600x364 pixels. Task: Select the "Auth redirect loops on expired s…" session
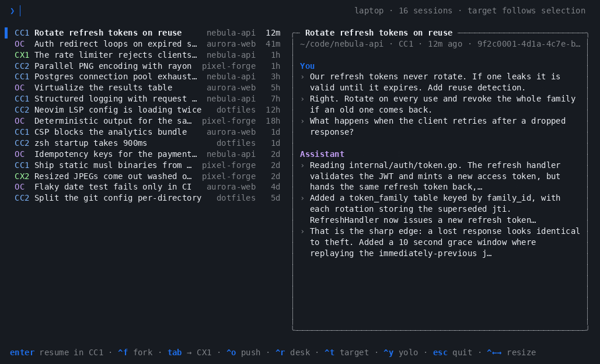click(x=147, y=44)
